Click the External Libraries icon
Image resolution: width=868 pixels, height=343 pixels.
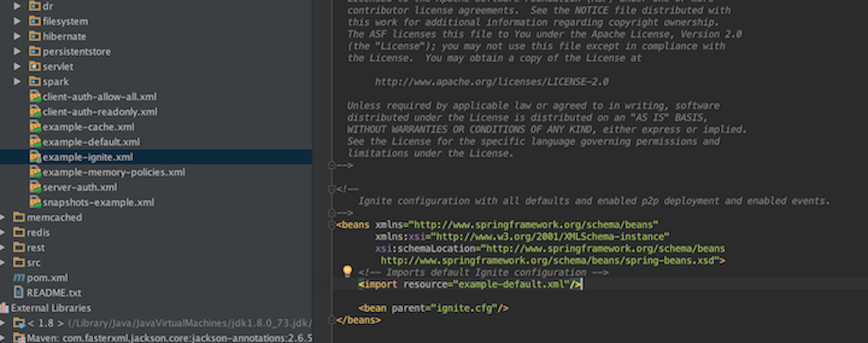[4, 308]
